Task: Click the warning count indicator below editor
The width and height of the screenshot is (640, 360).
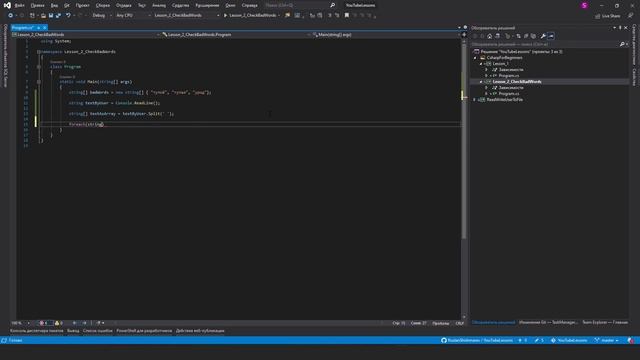Action: point(58,323)
